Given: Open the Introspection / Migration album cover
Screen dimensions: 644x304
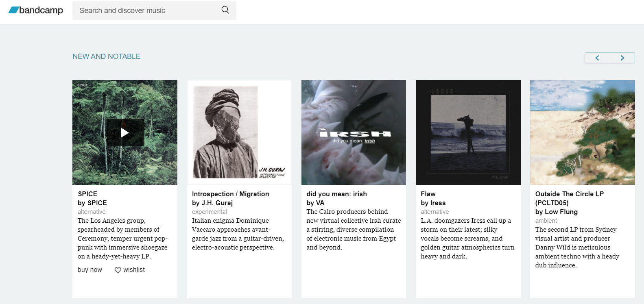Looking at the screenshot, I should coord(239,132).
